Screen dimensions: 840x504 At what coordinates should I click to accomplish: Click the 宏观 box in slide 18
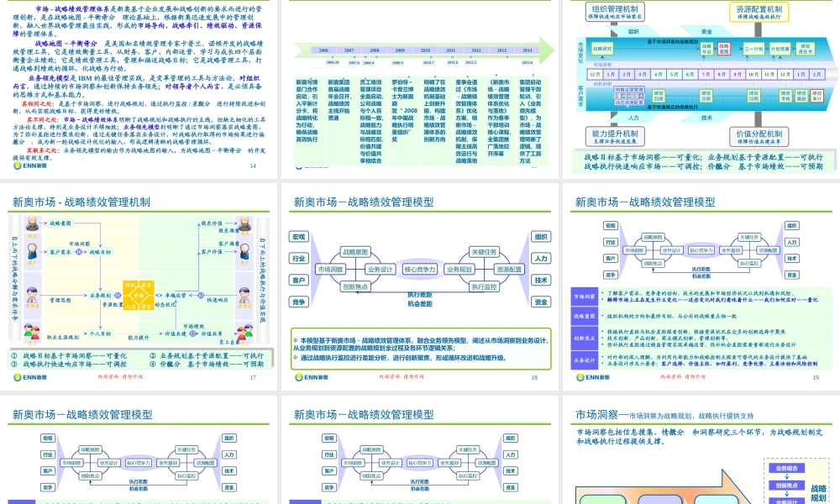point(299,236)
